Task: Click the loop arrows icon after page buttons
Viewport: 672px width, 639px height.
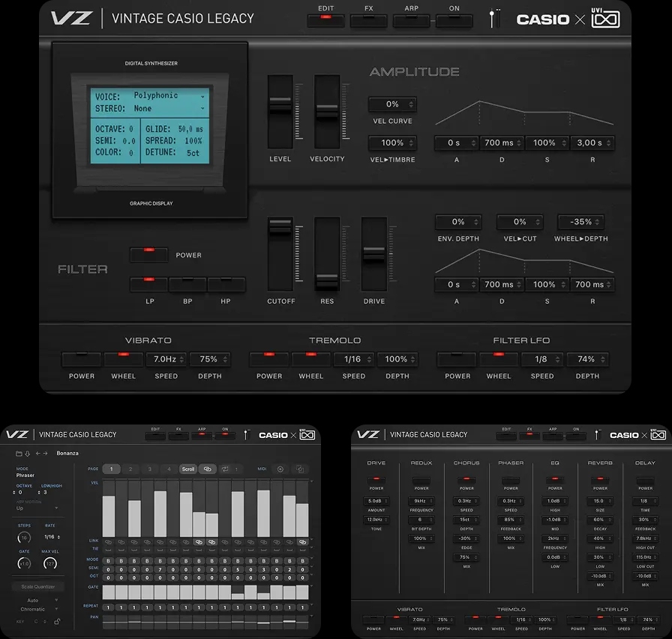Action: (225, 469)
